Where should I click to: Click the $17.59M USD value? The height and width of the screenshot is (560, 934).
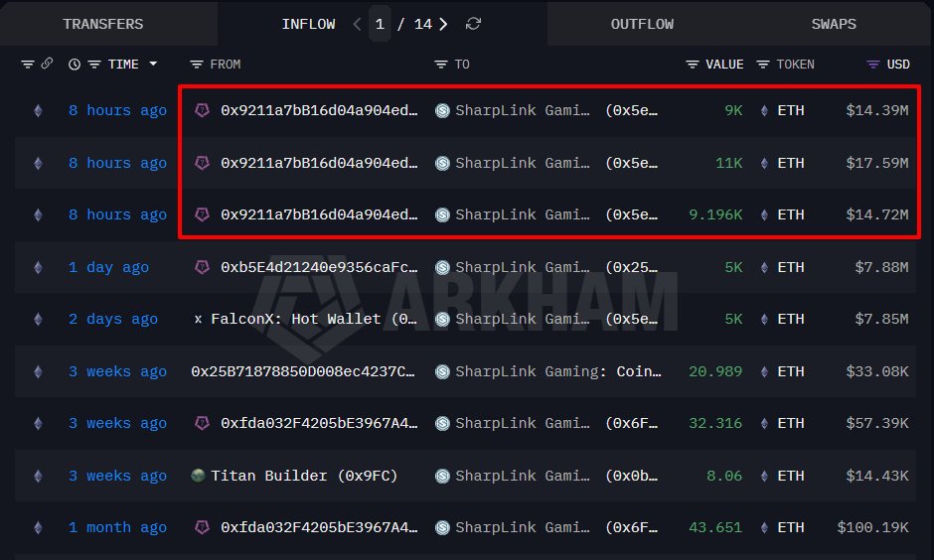(x=876, y=163)
